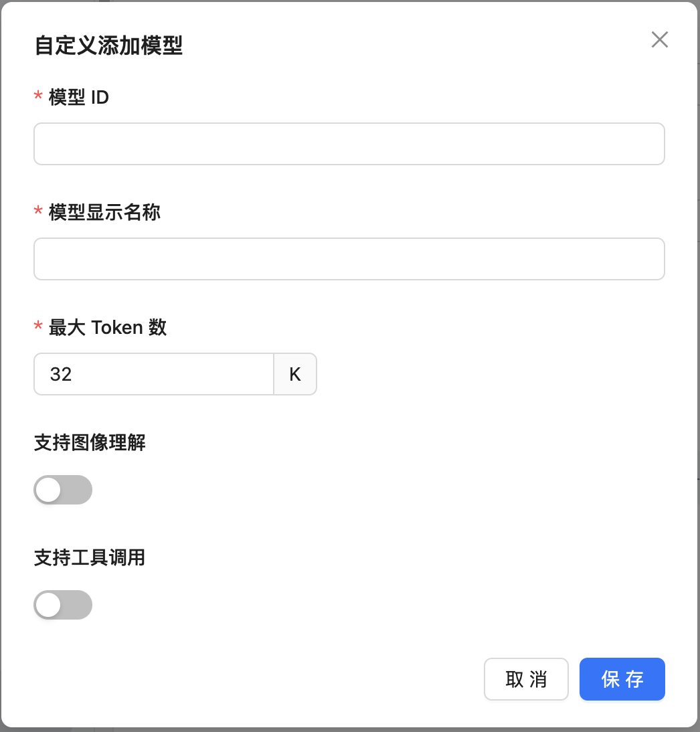700x732 pixels.
Task: Click the 最大 Token 数 label
Action: click(108, 327)
